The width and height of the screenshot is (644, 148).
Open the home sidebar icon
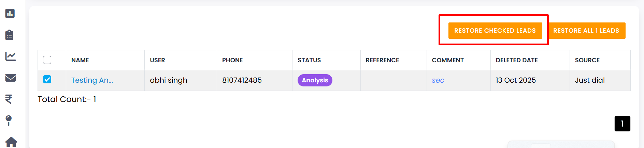pyautogui.click(x=11, y=142)
